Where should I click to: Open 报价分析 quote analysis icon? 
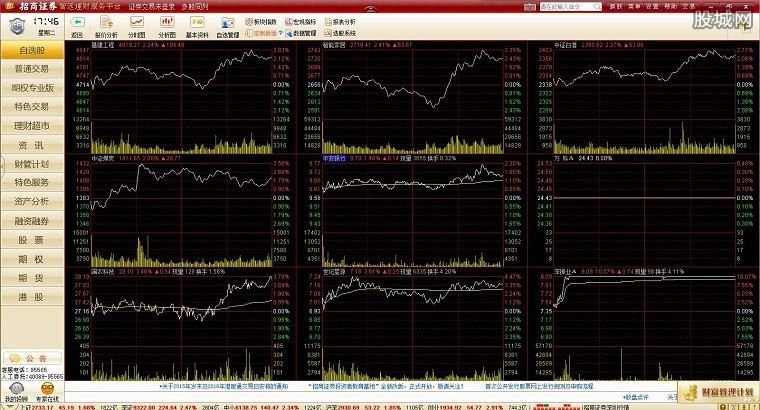107,24
